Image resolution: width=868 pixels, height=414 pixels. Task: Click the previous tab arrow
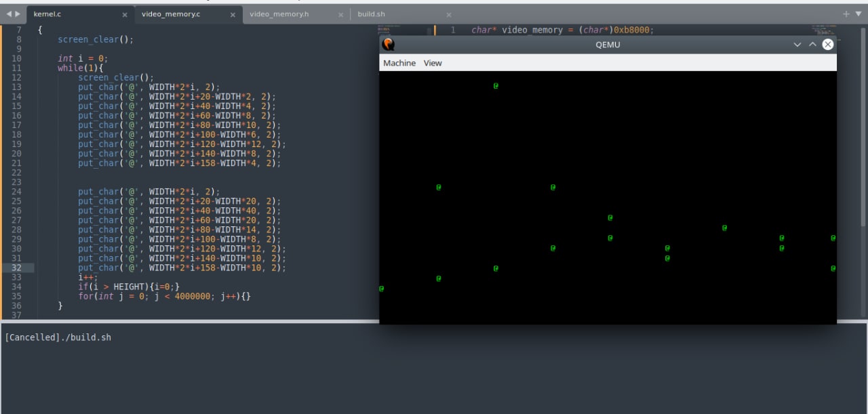click(9, 14)
